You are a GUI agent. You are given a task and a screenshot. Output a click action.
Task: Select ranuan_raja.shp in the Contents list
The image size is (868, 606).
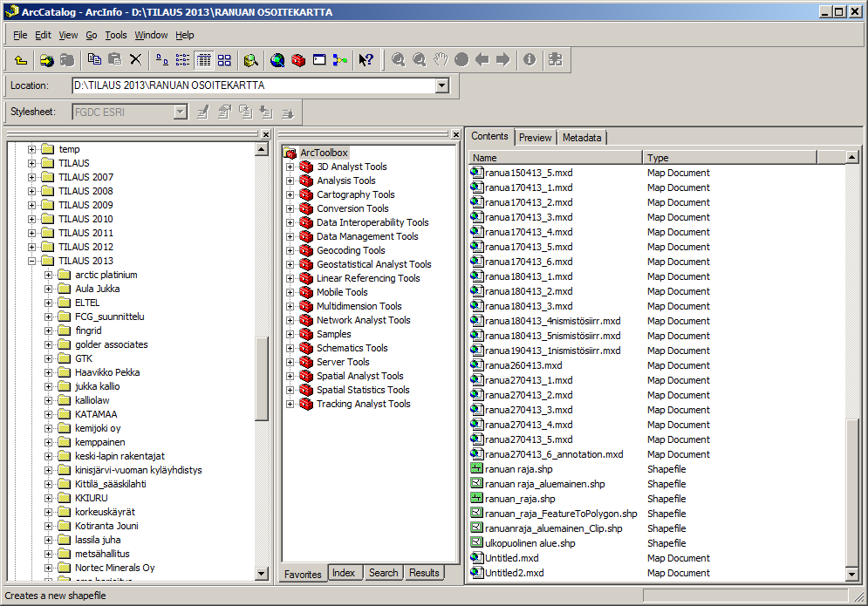(x=520, y=499)
